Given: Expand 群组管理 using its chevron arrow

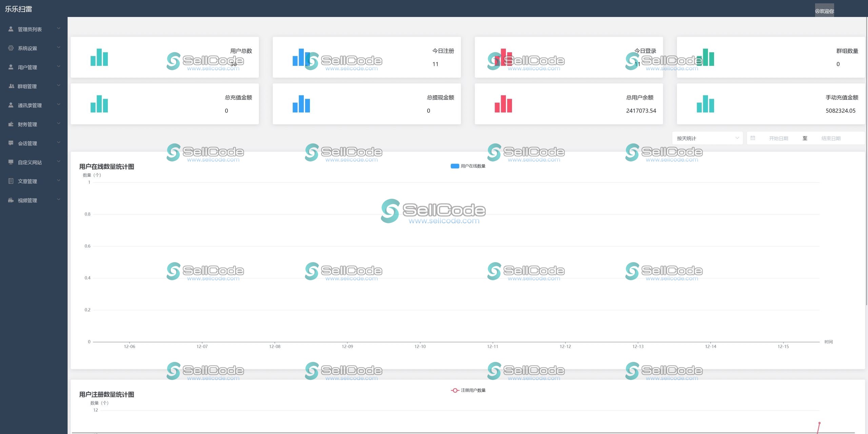Looking at the screenshot, I should (59, 86).
